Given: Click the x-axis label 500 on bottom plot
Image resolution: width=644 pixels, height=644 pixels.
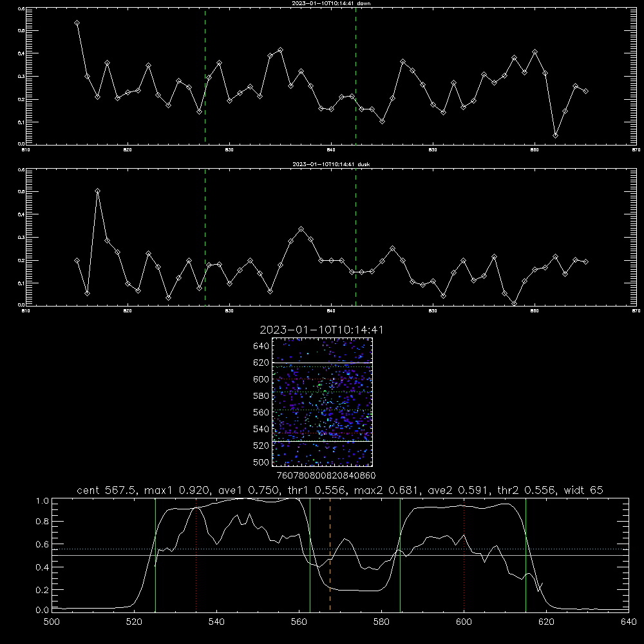Looking at the screenshot, I should [52, 622].
